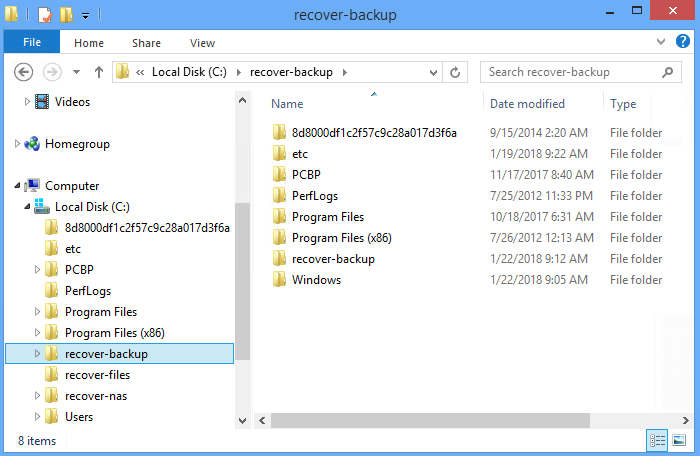Collapse the Computer tree node

coord(17,185)
